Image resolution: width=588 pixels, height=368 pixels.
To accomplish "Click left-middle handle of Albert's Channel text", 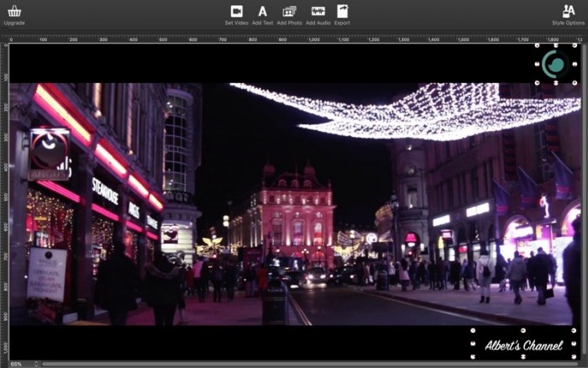I will 472,344.
